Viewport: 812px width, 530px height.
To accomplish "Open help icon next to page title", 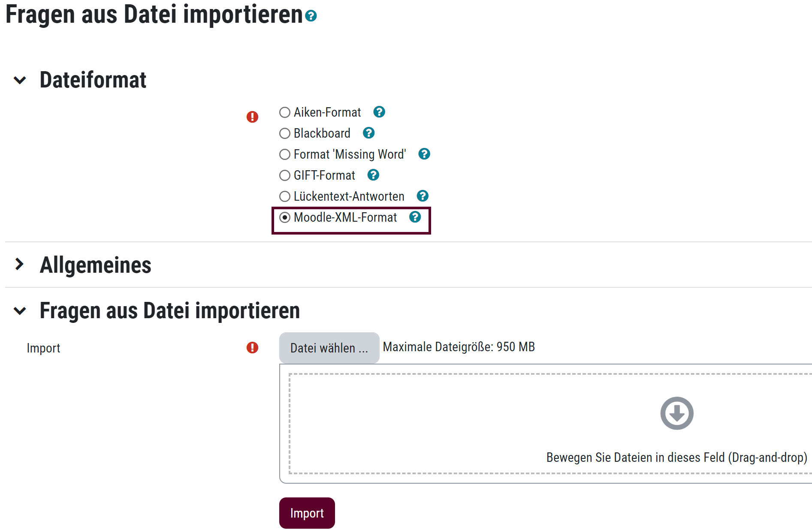I will pyautogui.click(x=311, y=16).
